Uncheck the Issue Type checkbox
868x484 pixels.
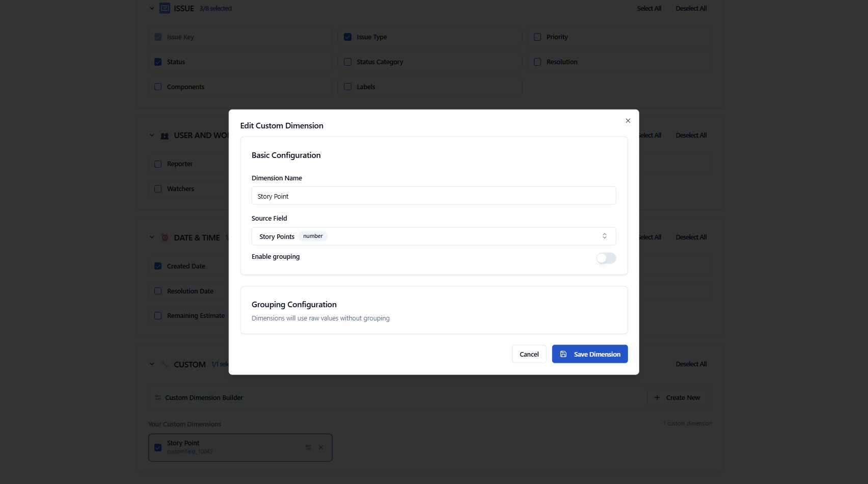(347, 37)
